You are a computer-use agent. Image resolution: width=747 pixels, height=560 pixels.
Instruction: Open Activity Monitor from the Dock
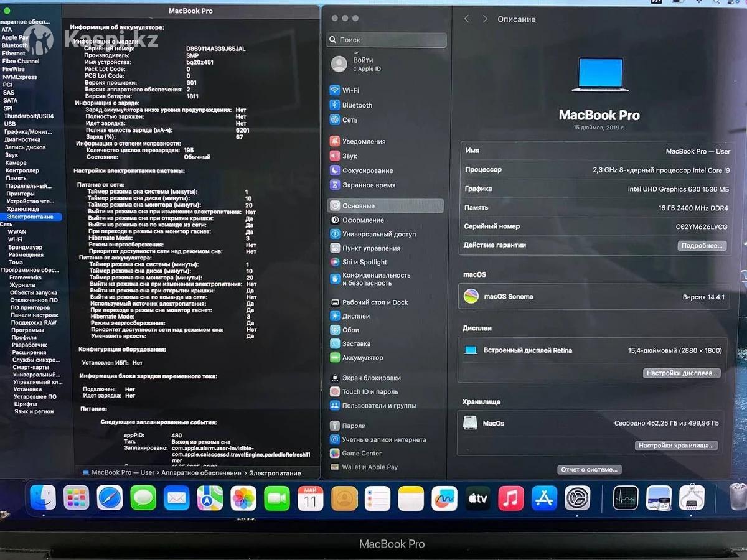click(626, 498)
